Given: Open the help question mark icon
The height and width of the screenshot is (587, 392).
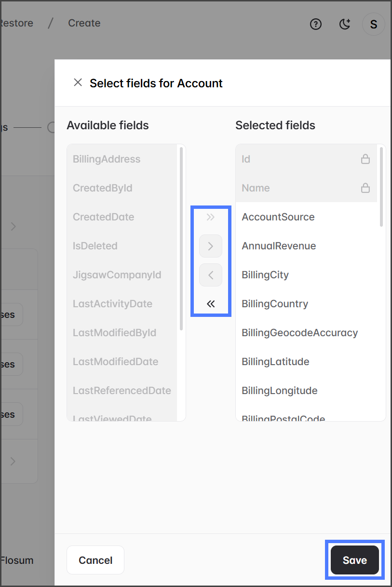Looking at the screenshot, I should point(316,24).
